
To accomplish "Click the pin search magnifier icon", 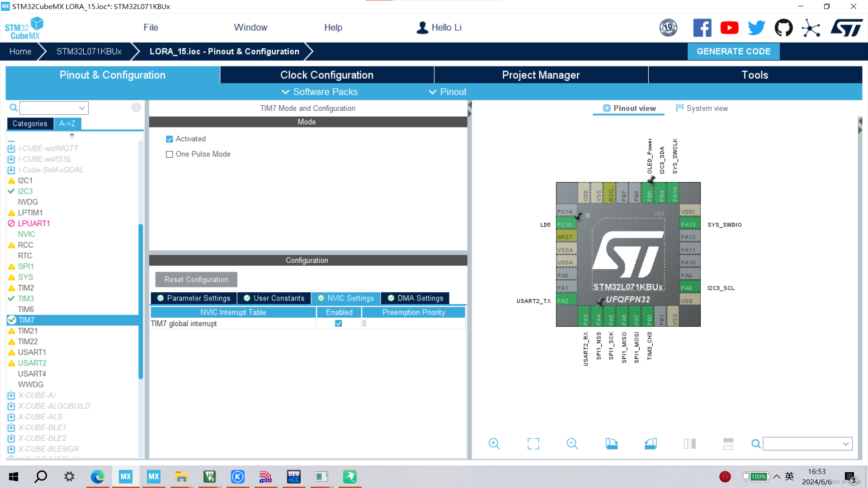I will coord(756,444).
